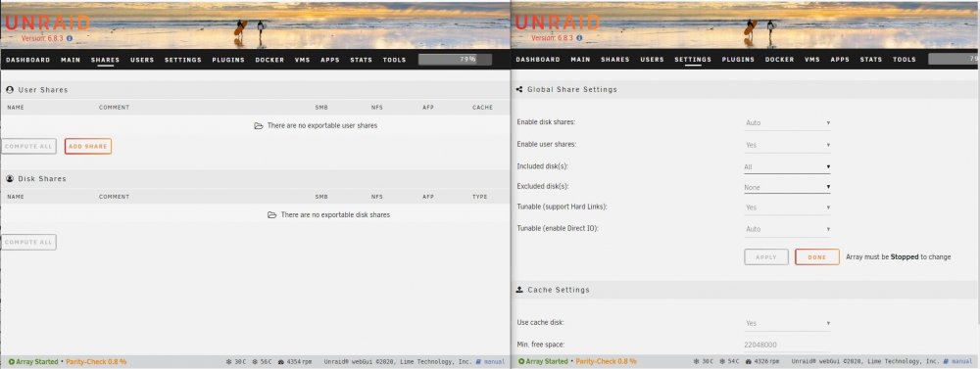Click the 4354 rpm fan icon
Screen dimensions: 980x369
point(281,361)
